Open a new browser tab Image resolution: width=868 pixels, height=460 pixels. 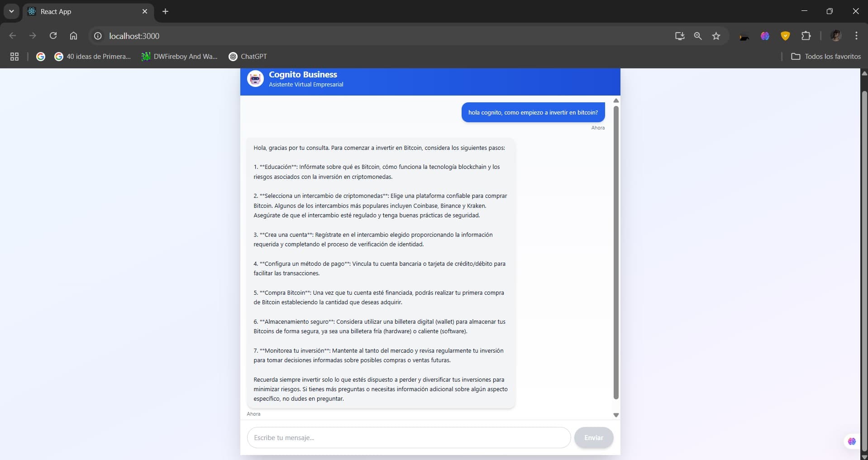(165, 11)
